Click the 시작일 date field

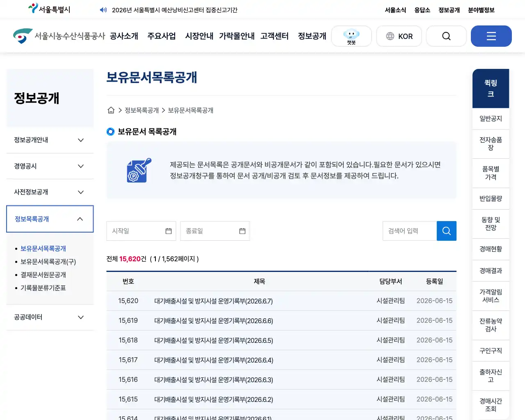[x=141, y=231]
